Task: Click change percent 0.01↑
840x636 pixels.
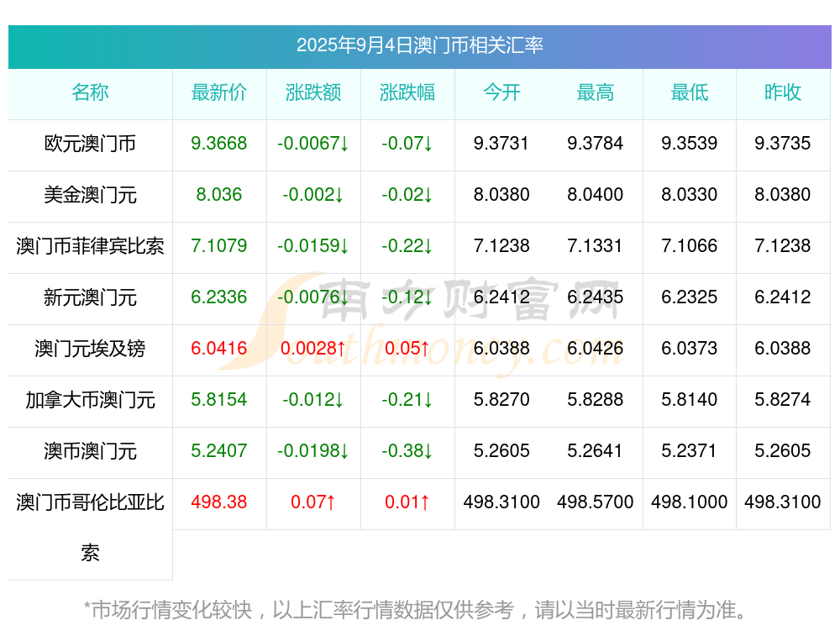Action: point(407,502)
